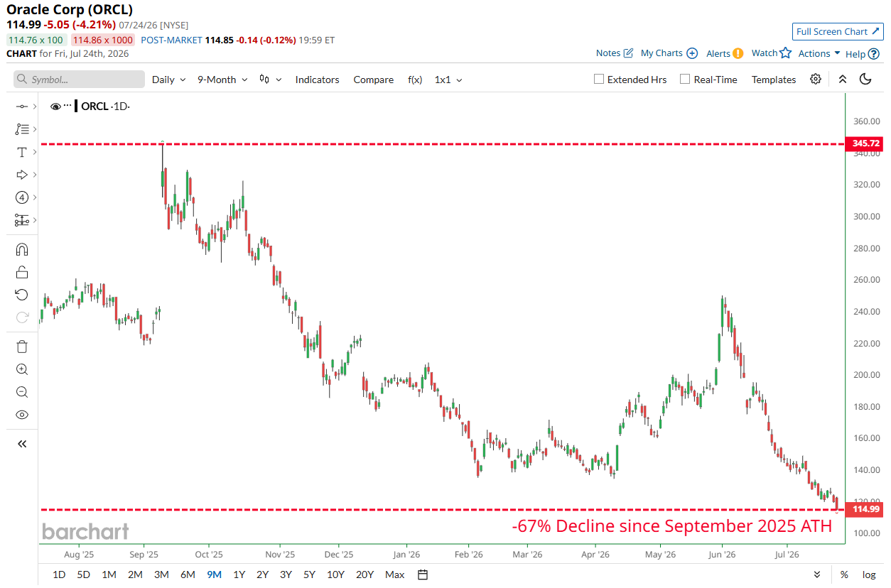Activate the magnet snap mode
Screen dimensions: 891x588
22,249
